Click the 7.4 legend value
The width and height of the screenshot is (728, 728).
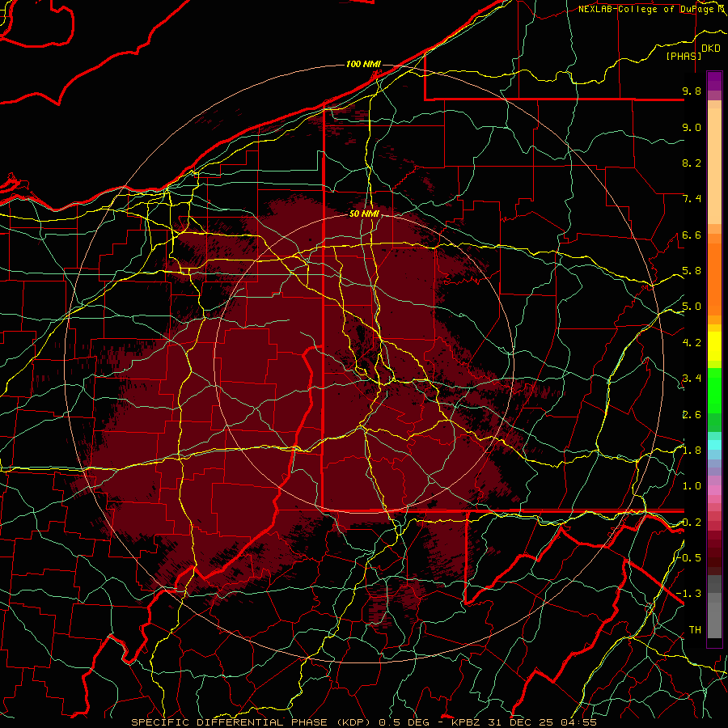692,199
